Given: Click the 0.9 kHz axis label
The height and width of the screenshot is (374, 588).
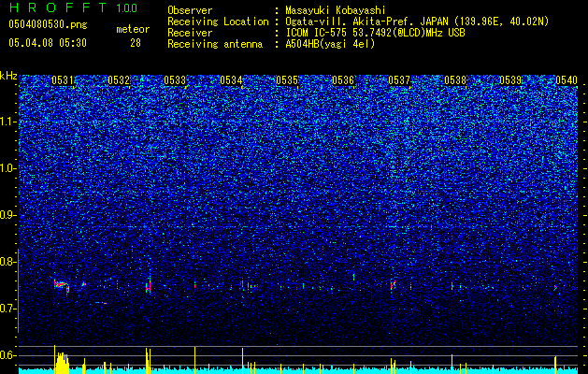Looking at the screenshot, I should tap(8, 215).
